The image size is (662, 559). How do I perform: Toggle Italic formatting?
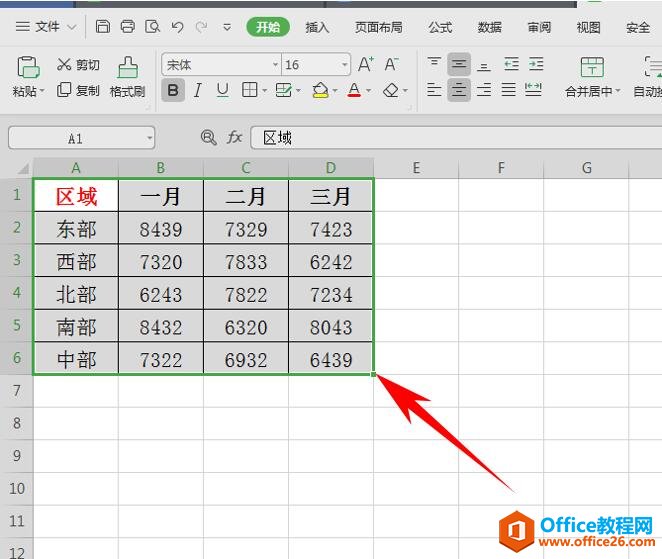197,90
